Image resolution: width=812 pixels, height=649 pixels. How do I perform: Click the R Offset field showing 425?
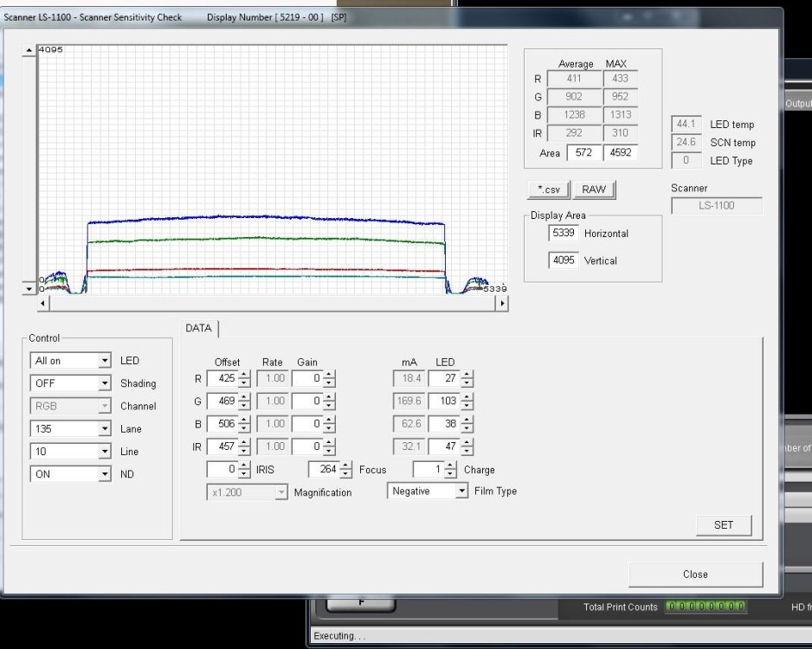tap(222, 378)
